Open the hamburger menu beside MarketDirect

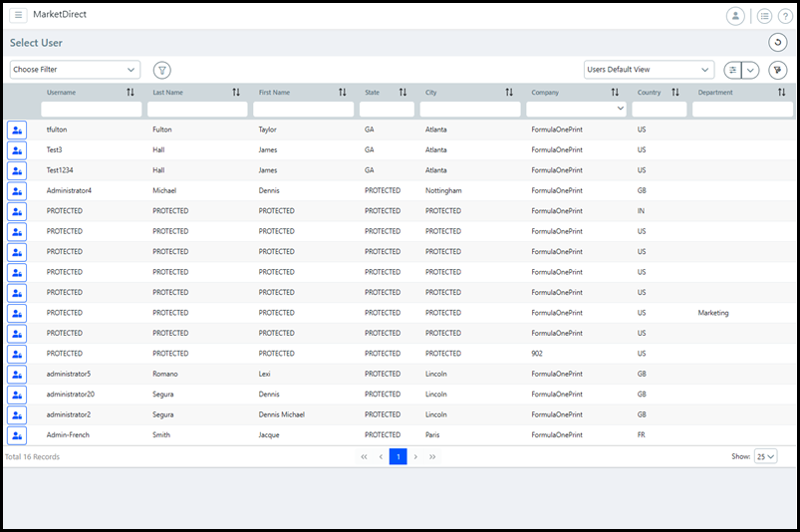(19, 15)
